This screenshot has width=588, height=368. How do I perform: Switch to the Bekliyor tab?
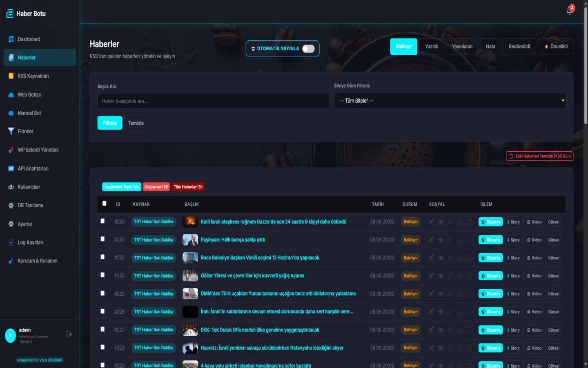pyautogui.click(x=403, y=47)
